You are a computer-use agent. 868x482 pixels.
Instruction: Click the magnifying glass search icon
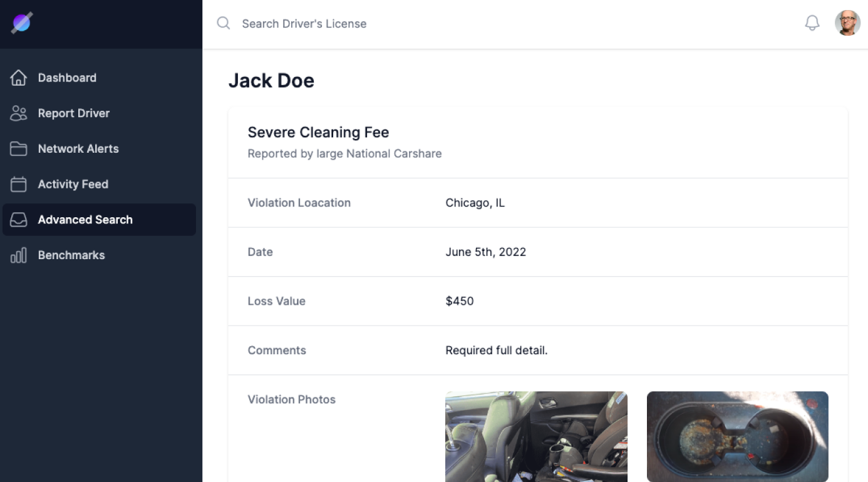224,24
